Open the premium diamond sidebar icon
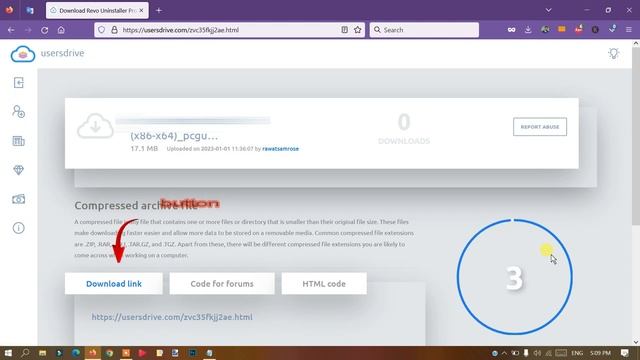Viewport: 640px width, 360px height. 18,170
